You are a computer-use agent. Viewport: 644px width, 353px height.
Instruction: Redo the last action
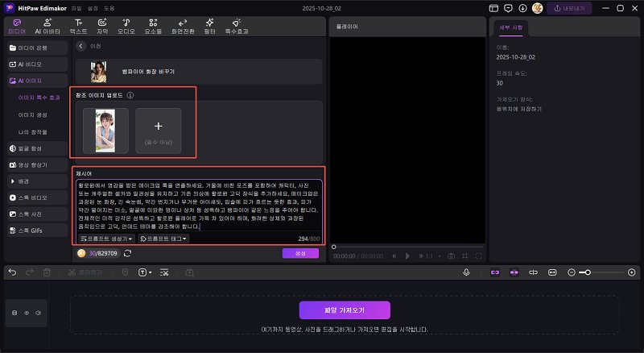pyautogui.click(x=30, y=272)
